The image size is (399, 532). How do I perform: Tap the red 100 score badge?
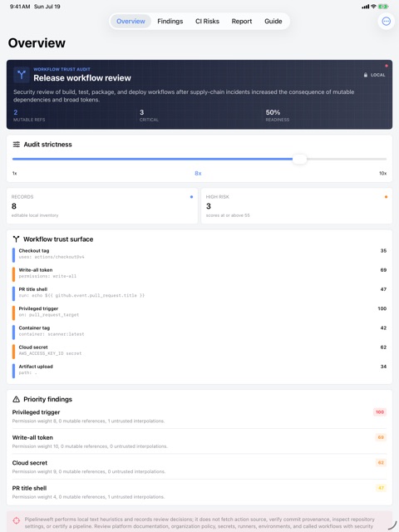point(380,412)
